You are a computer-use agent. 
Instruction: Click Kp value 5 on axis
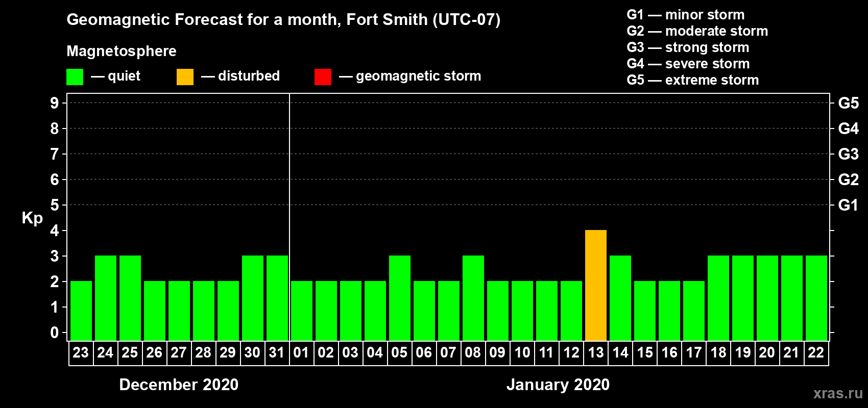55,205
